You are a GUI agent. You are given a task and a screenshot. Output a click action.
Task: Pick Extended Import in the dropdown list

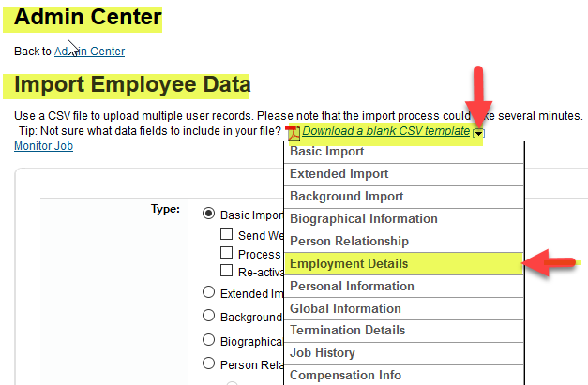click(404, 174)
